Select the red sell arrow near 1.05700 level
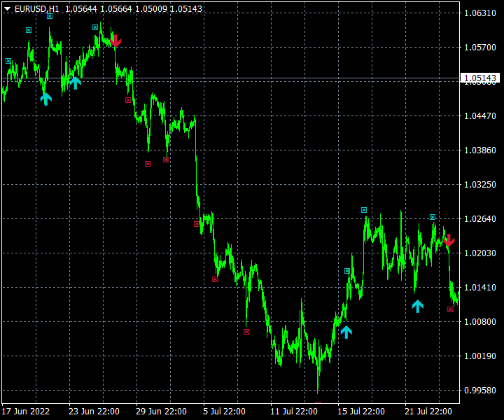 115,41
